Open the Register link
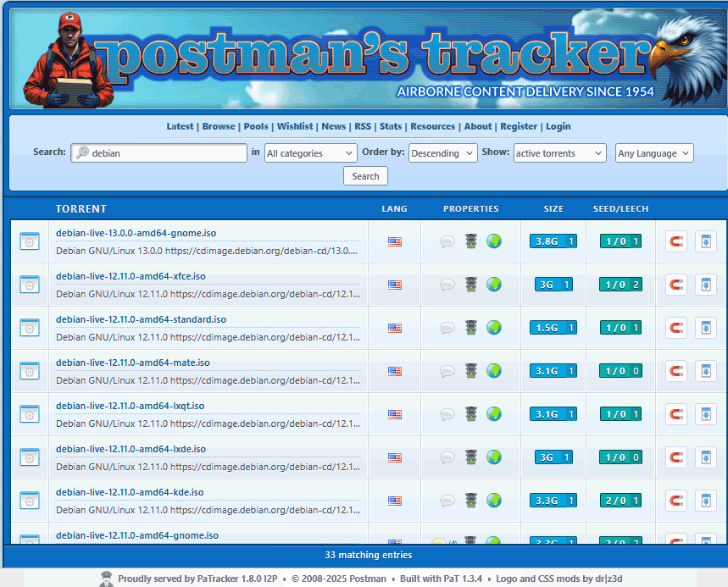The height and width of the screenshot is (587, 728). (x=519, y=126)
